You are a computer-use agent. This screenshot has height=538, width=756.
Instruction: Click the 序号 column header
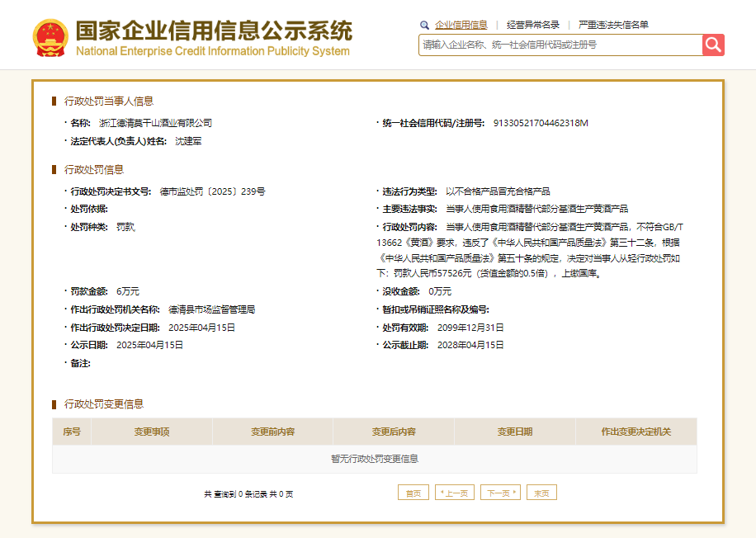tap(70, 431)
